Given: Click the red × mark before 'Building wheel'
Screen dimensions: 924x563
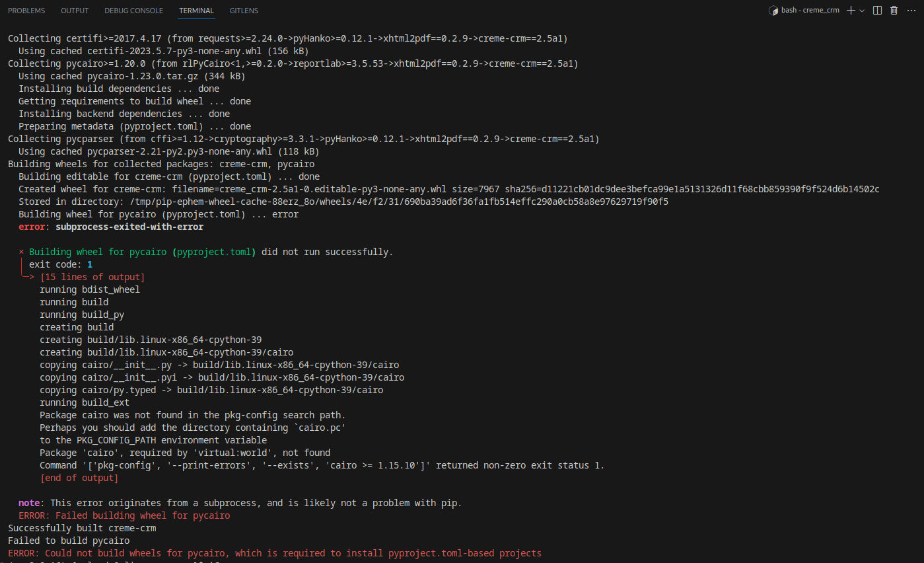Looking at the screenshot, I should (x=21, y=252).
